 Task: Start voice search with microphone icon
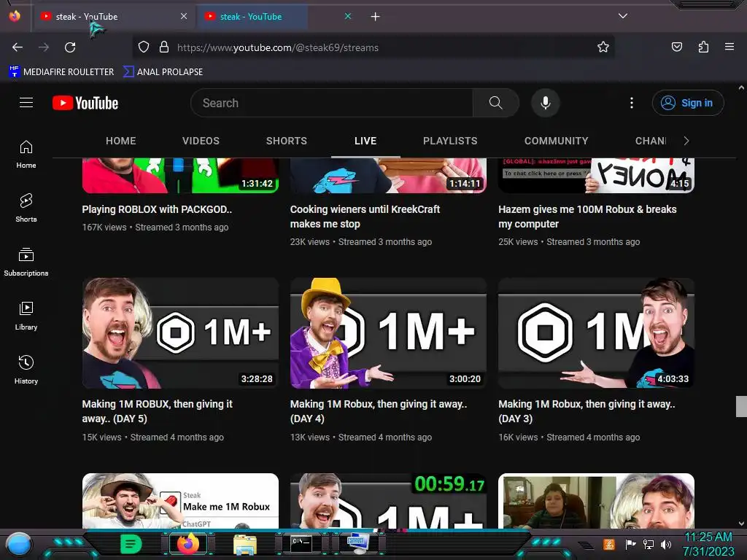[546, 103]
